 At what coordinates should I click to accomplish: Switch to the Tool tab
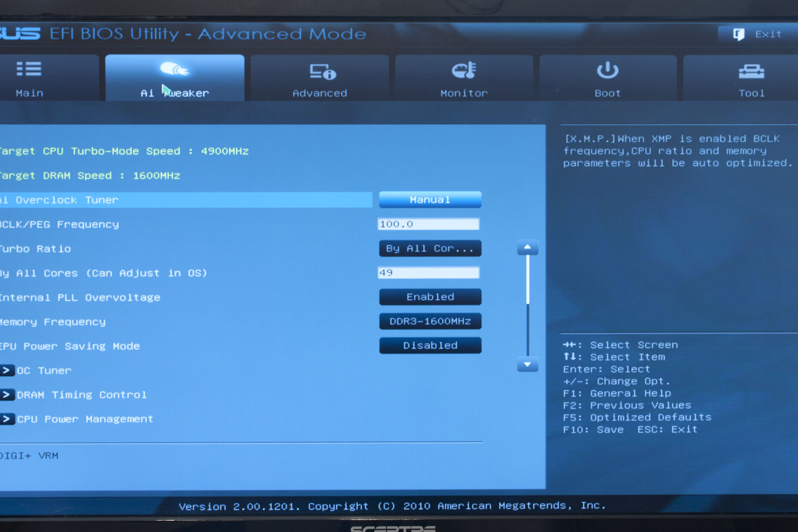pos(741,78)
